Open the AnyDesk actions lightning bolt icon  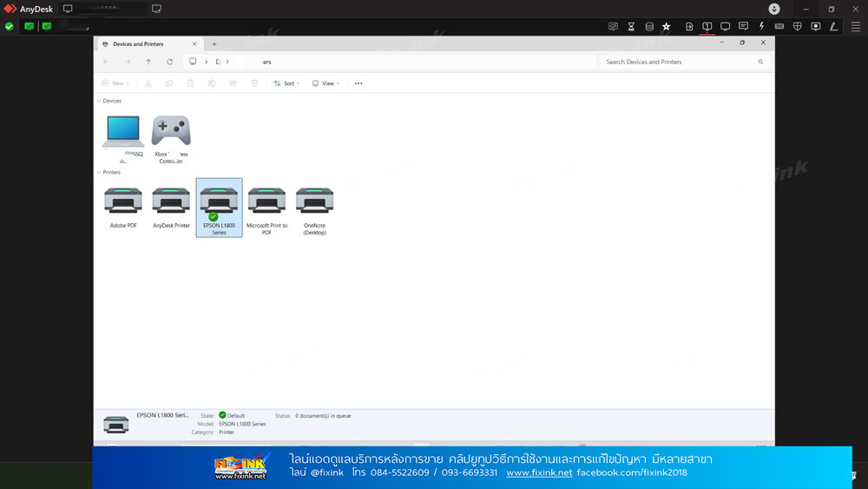(x=762, y=27)
